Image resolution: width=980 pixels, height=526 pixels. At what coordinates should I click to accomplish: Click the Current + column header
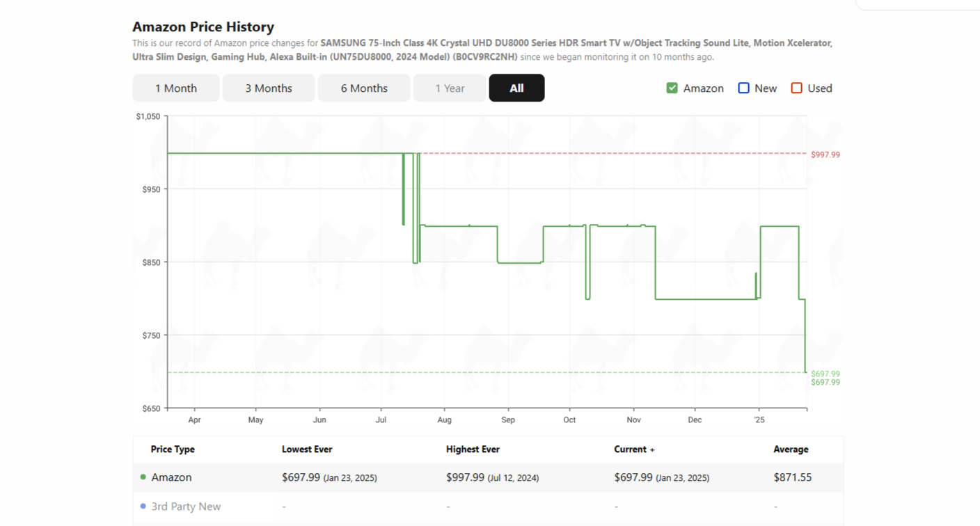pos(634,449)
